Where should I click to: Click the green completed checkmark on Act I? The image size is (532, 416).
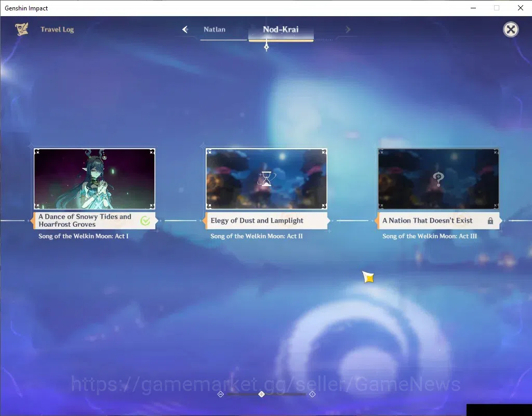pyautogui.click(x=145, y=220)
